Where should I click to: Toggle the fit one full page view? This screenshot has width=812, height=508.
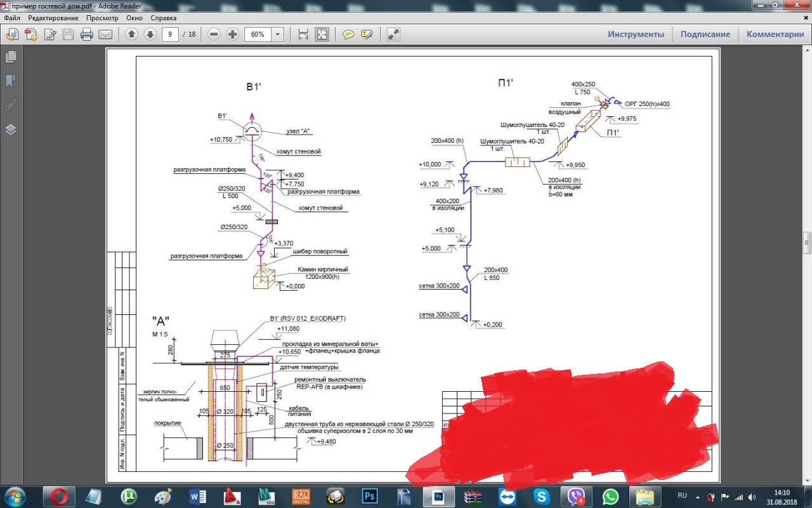(x=322, y=34)
